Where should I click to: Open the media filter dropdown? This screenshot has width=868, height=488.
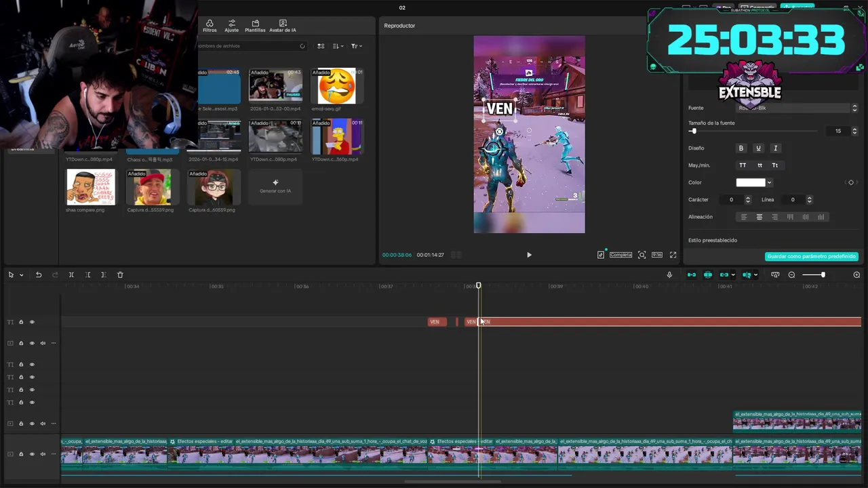[x=357, y=46]
